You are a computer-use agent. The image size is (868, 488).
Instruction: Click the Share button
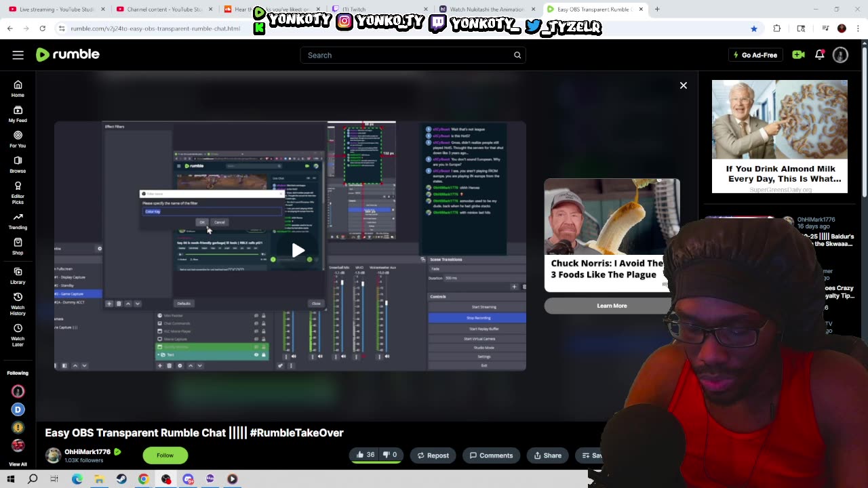pyautogui.click(x=547, y=455)
